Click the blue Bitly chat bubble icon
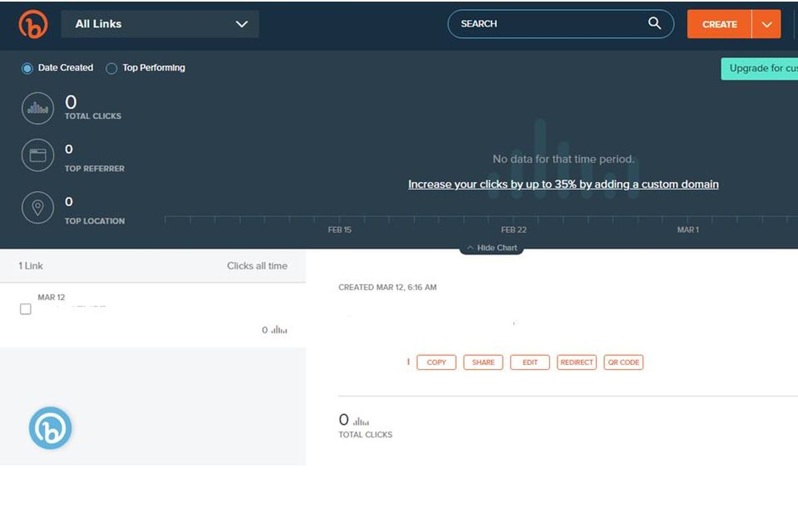The image size is (798, 532). coord(51,428)
